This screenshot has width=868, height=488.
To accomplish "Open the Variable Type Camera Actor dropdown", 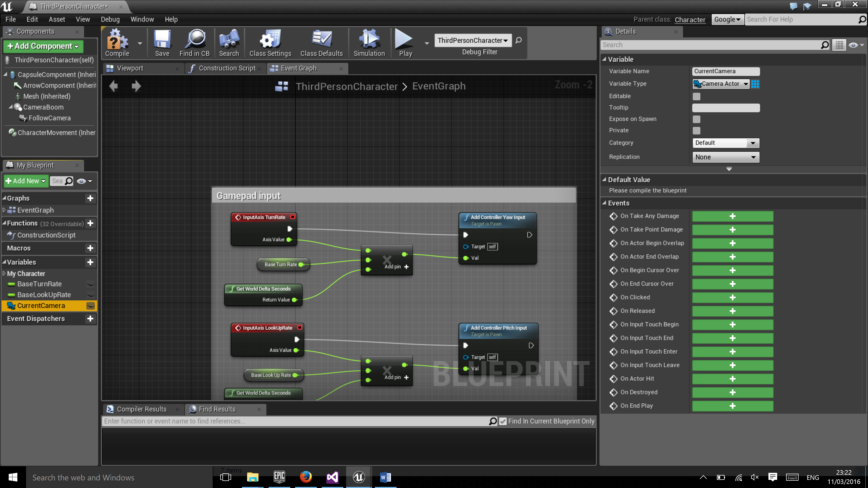I will click(x=721, y=84).
